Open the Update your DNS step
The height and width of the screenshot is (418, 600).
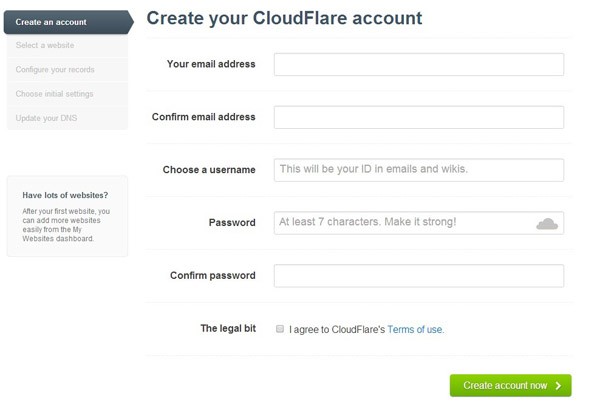coord(67,118)
